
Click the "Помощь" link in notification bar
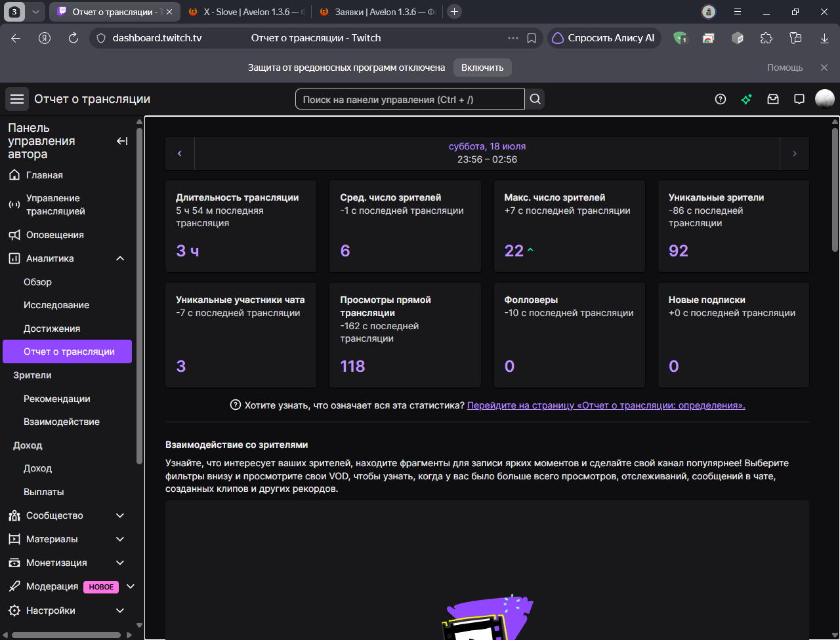(785, 68)
